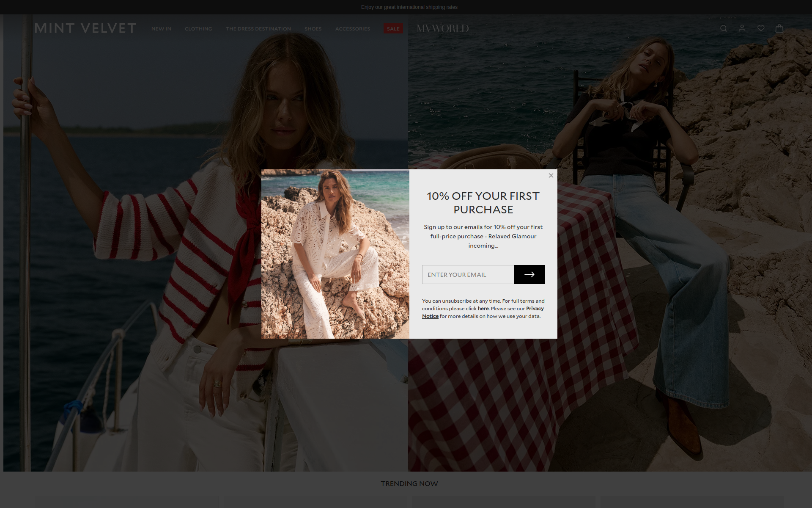Open the Shoes menu
Image resolution: width=812 pixels, height=508 pixels.
tap(313, 29)
